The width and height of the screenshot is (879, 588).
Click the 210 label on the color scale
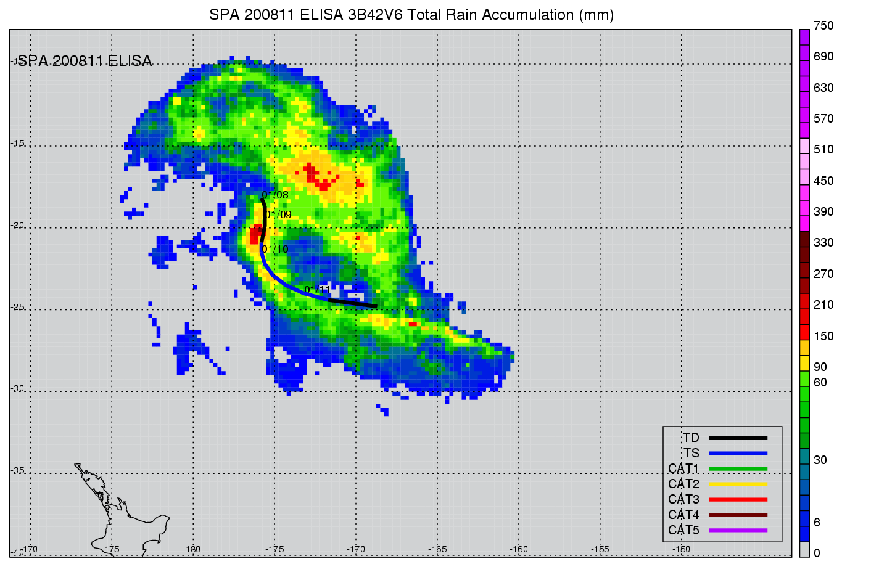823,305
